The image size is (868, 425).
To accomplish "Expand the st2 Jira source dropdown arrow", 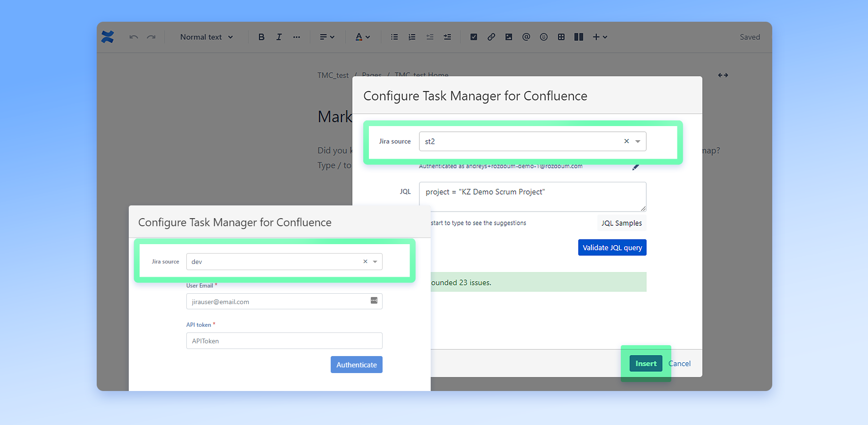I will click(638, 141).
